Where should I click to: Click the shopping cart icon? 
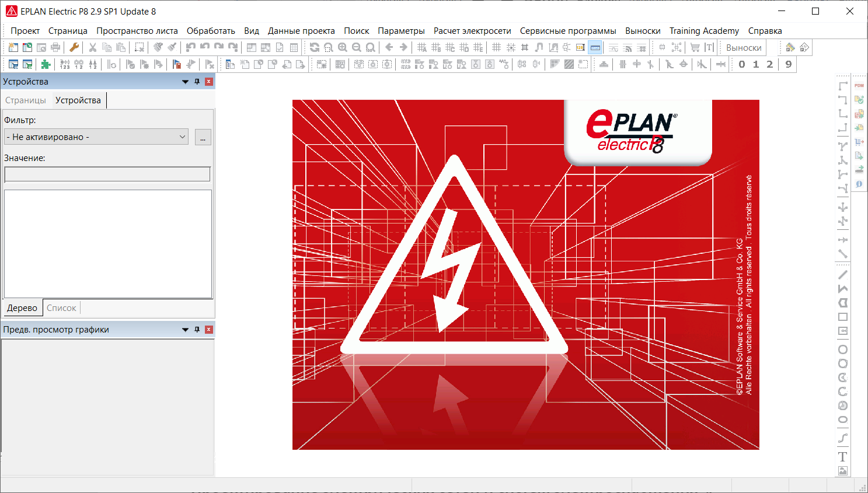[x=695, y=48]
